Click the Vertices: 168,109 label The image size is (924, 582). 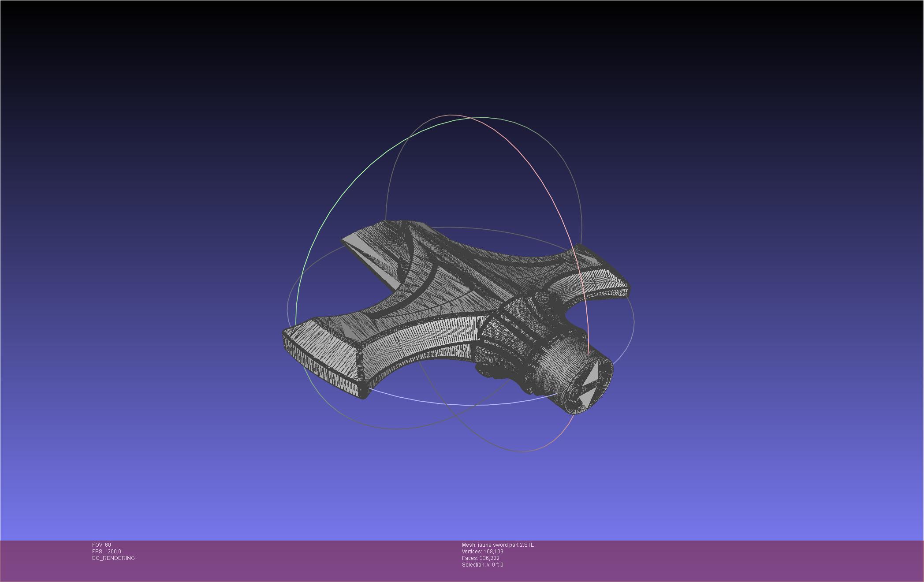pyautogui.click(x=482, y=552)
